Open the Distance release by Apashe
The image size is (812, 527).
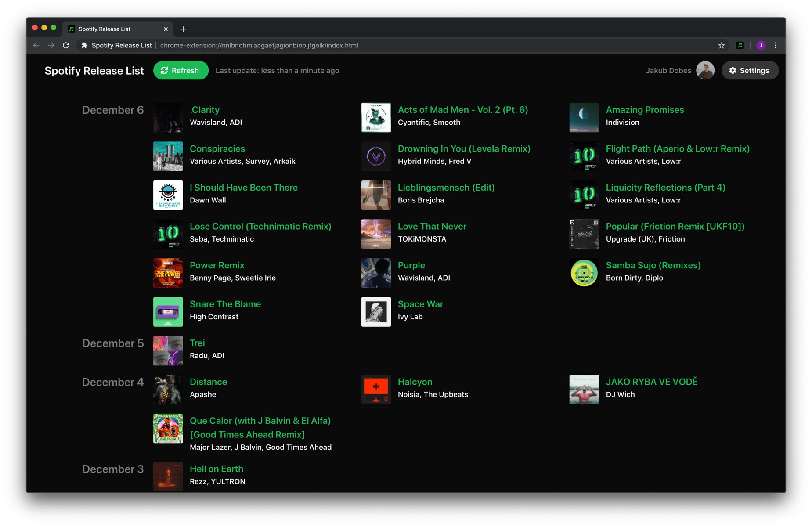(x=208, y=382)
